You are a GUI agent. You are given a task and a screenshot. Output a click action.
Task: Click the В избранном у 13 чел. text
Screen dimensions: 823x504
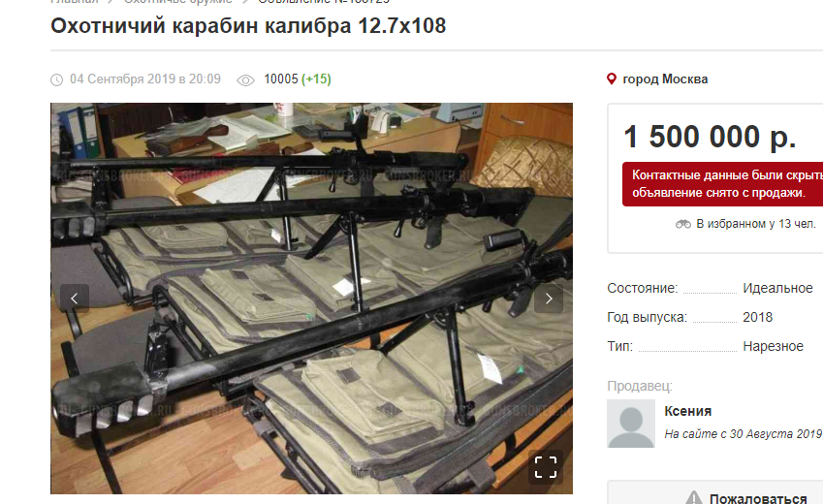point(756,224)
